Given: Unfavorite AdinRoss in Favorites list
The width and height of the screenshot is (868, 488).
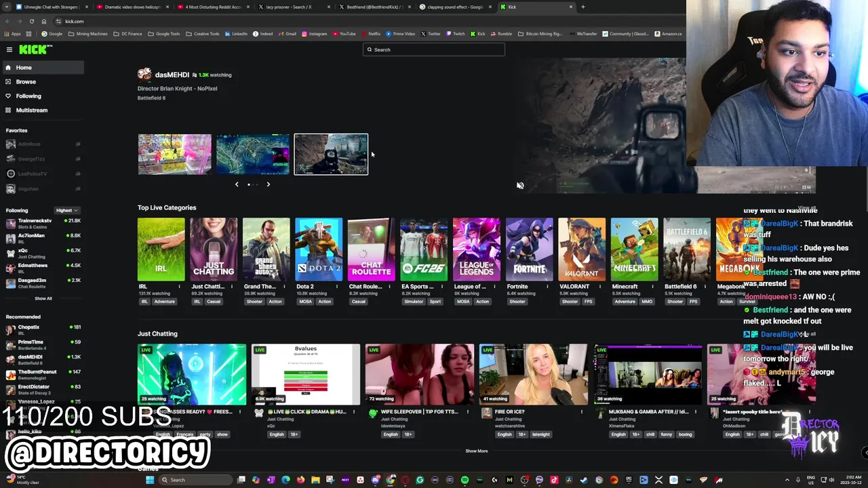Looking at the screenshot, I should point(77,144).
